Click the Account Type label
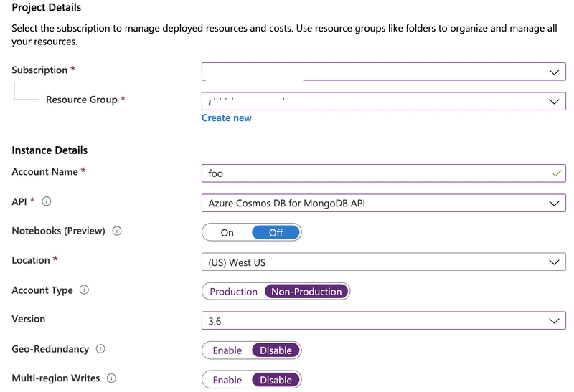The width and height of the screenshot is (574, 392). point(42,290)
